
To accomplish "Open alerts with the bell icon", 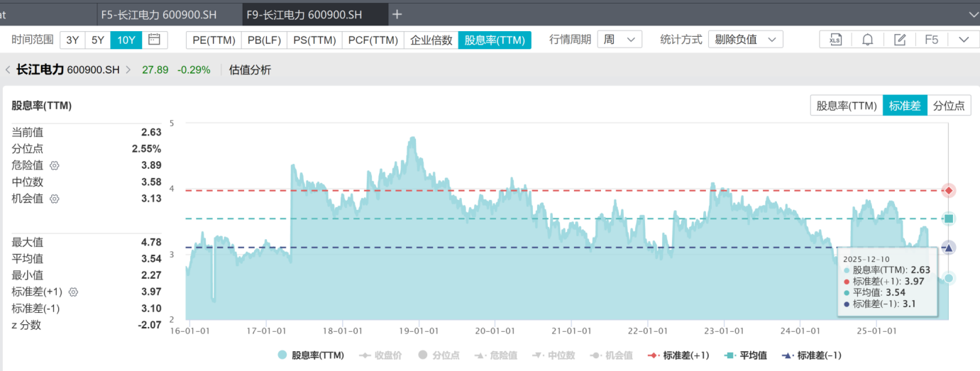I will pyautogui.click(x=867, y=40).
